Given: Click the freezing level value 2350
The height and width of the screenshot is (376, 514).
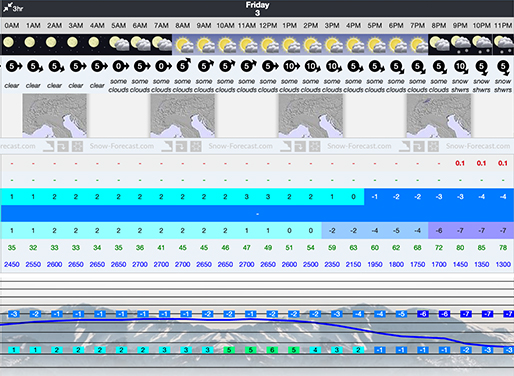Looking at the screenshot, I should (x=332, y=264).
